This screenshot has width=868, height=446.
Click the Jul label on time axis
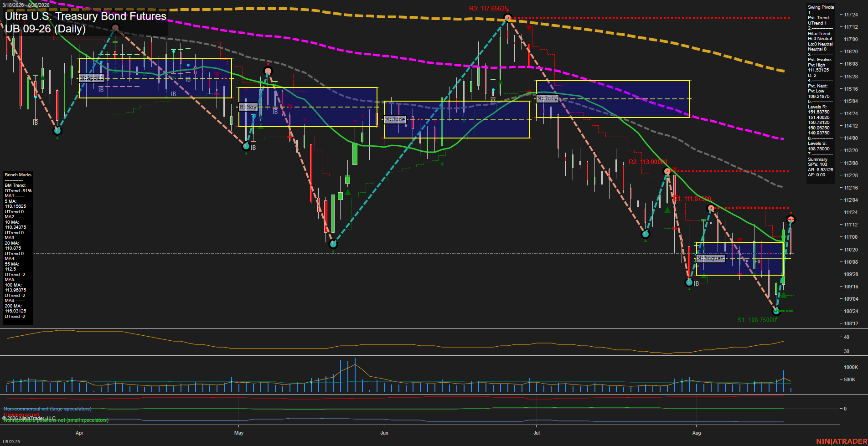537,433
